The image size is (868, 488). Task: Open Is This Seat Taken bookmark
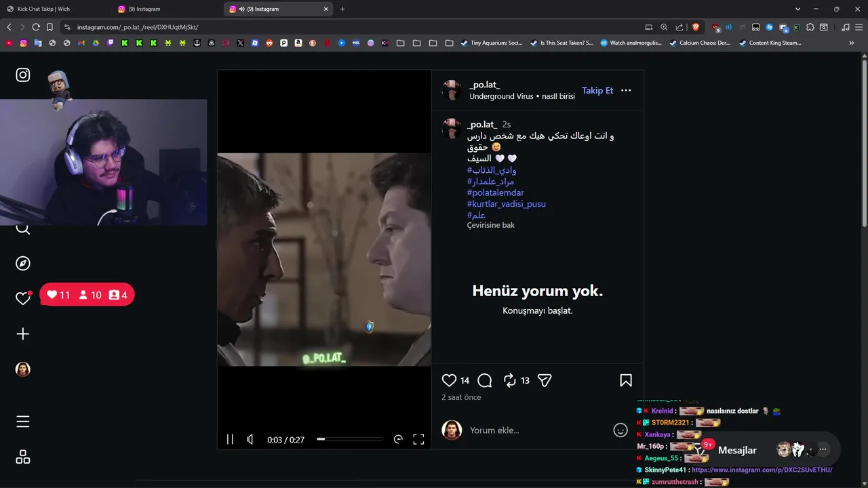[x=561, y=43]
